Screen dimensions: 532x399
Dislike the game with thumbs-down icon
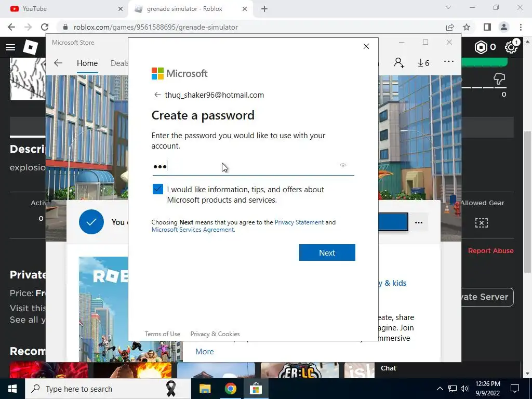pos(499,79)
